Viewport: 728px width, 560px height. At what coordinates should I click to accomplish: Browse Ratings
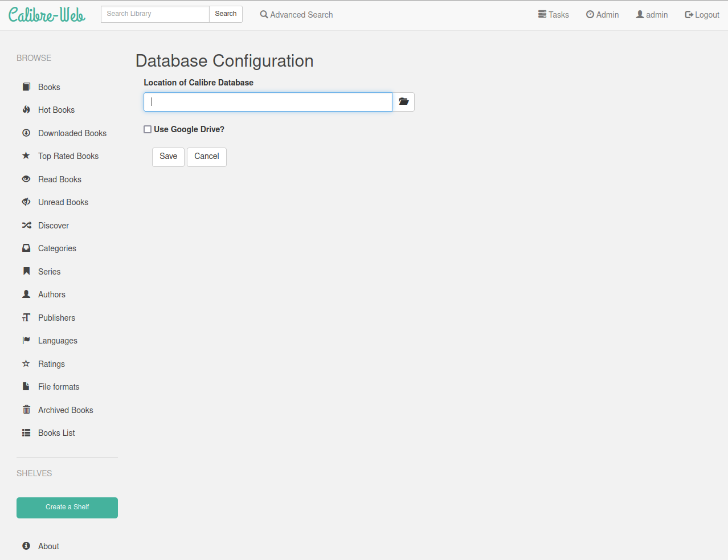click(x=51, y=364)
